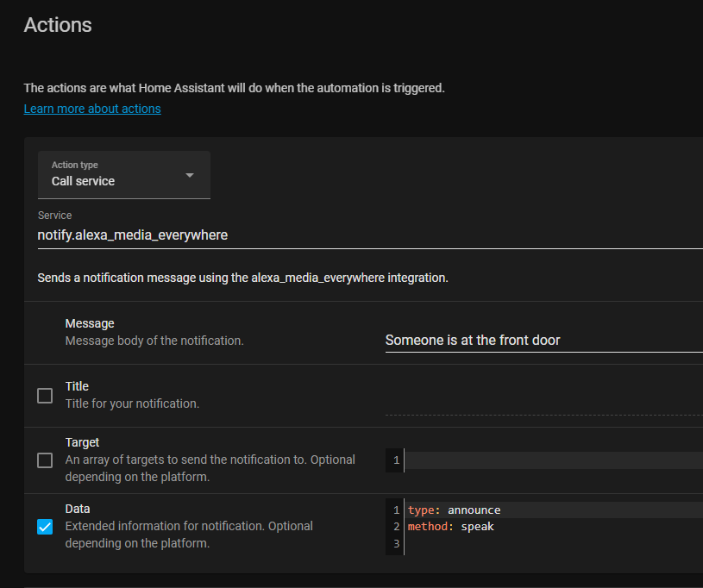Click inside the Target YAML editor
703x588 pixels.
(x=552, y=460)
